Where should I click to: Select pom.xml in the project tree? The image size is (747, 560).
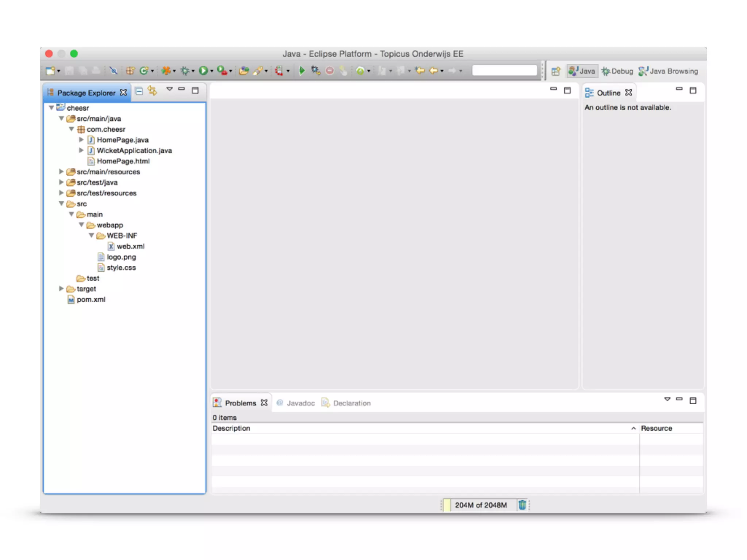point(91,299)
